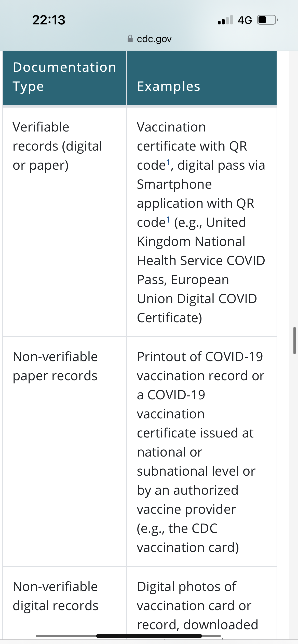Select the 'Non-verifiable digital records' cell

(x=55, y=596)
